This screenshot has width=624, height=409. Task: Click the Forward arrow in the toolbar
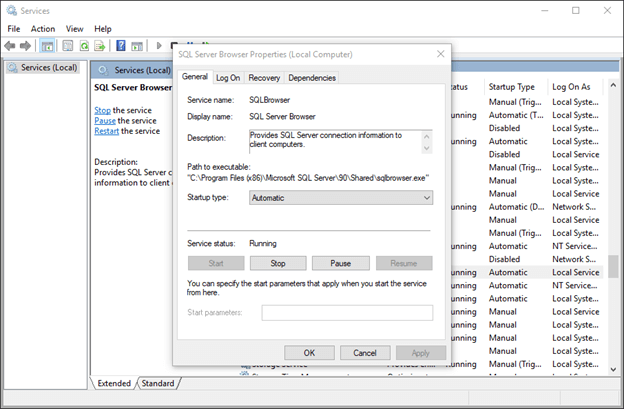pos(25,46)
